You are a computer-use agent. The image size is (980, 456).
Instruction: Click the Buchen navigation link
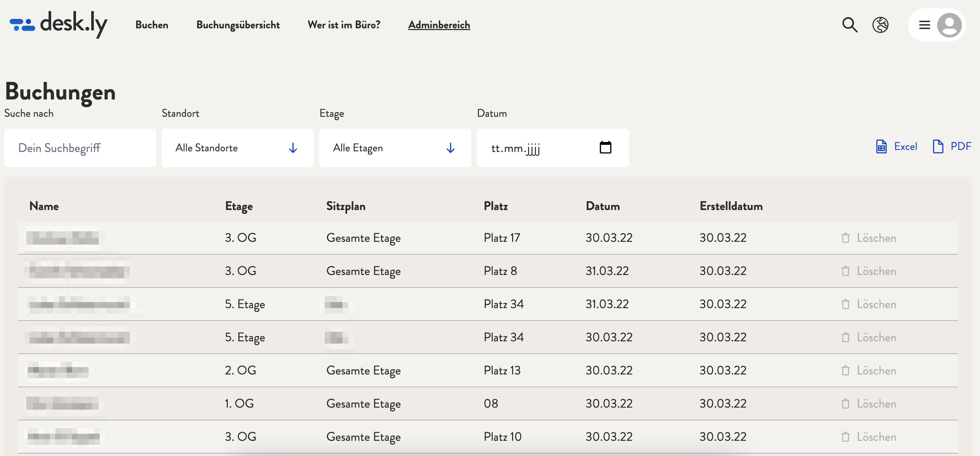(x=152, y=25)
